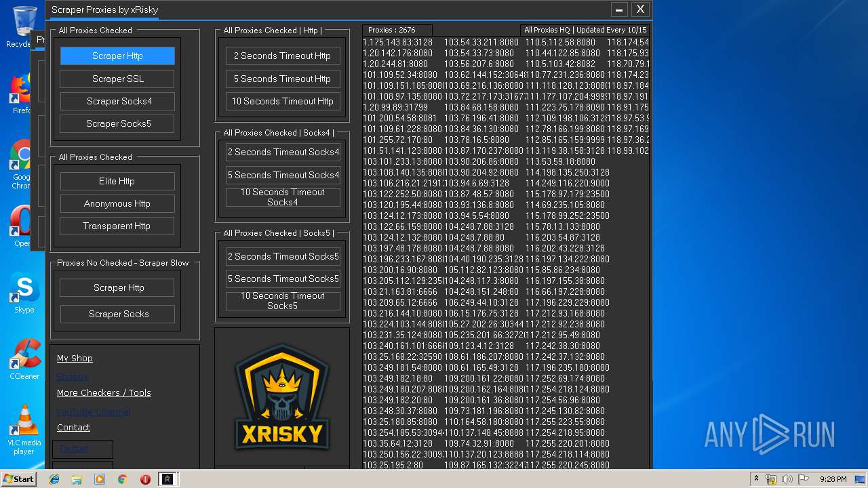Viewport: 868px width, 488px height.
Task: Choose 2 Seconds Timeout Socks4
Action: [x=283, y=152]
